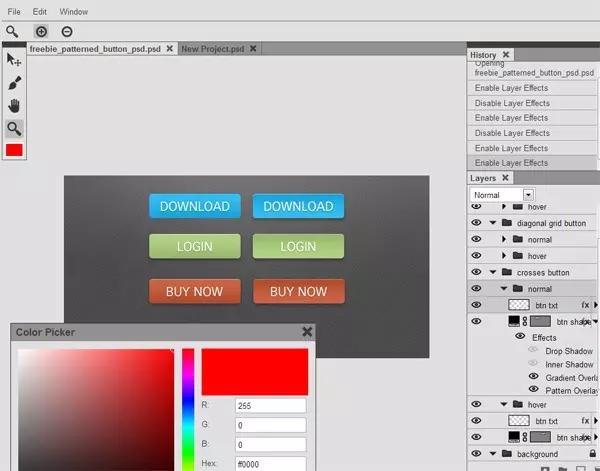Click the Opening freebie_patterned_button_psd.psd history entry
This screenshot has height=471, width=600.
tap(532, 69)
